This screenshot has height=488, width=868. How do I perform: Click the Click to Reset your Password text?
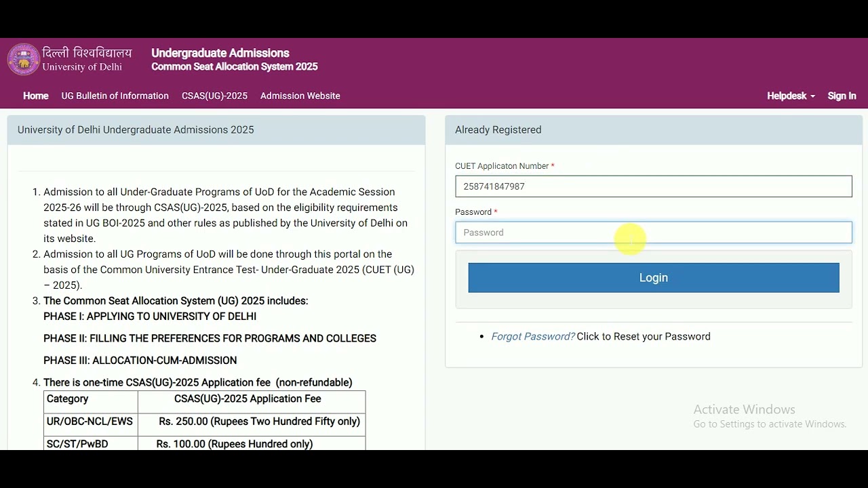click(644, 337)
